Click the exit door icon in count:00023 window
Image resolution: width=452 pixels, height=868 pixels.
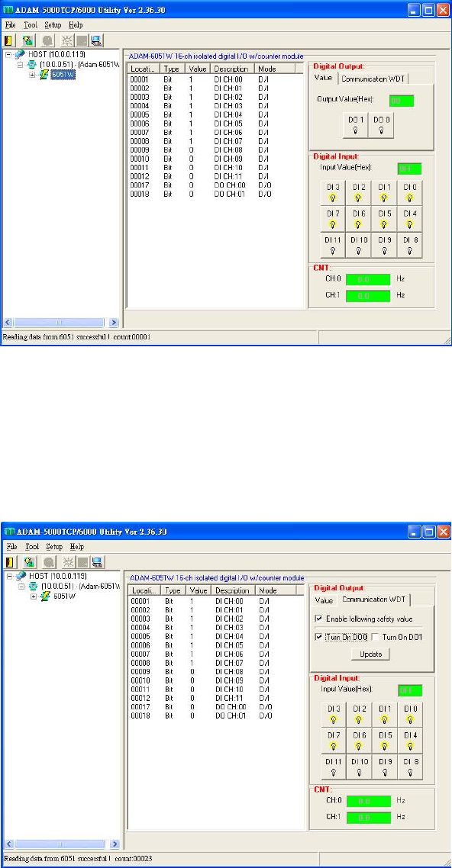tap(10, 562)
